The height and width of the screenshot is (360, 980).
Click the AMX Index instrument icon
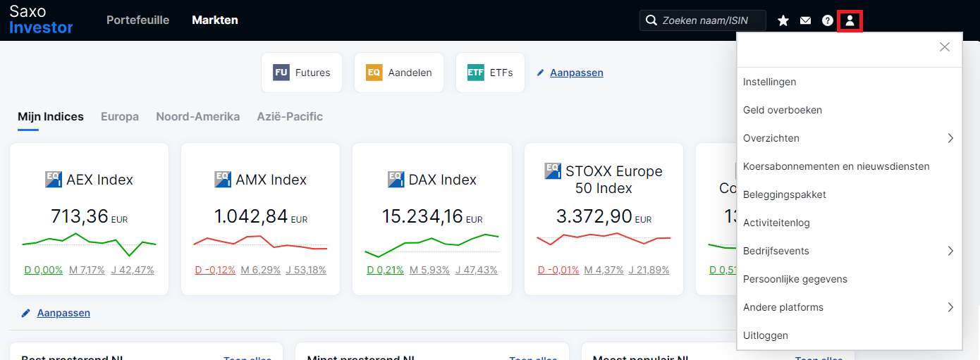223,179
